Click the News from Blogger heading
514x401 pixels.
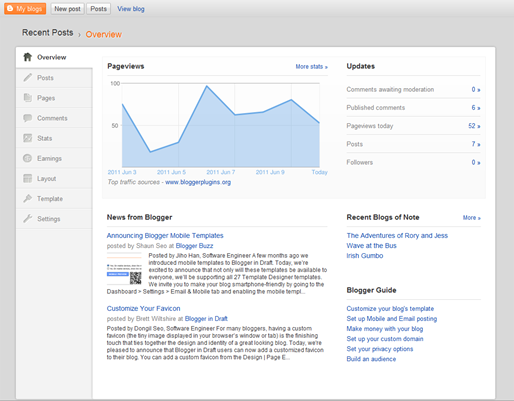click(x=139, y=217)
